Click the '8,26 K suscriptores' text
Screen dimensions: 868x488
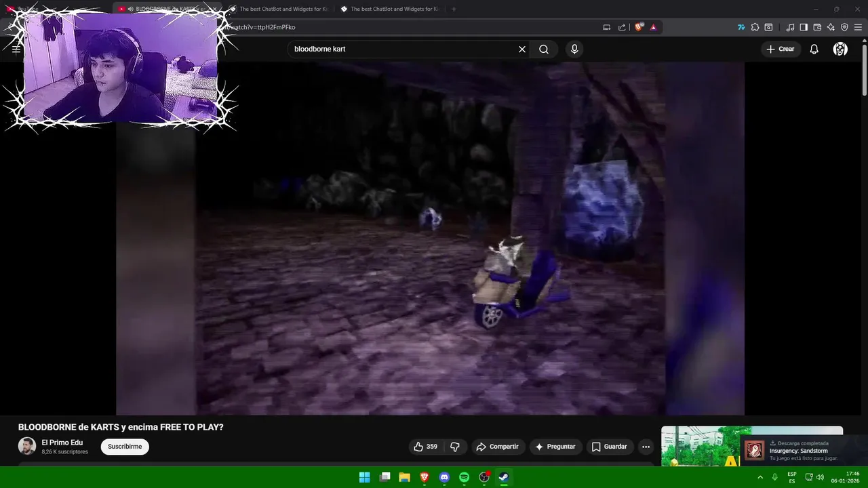click(x=64, y=452)
